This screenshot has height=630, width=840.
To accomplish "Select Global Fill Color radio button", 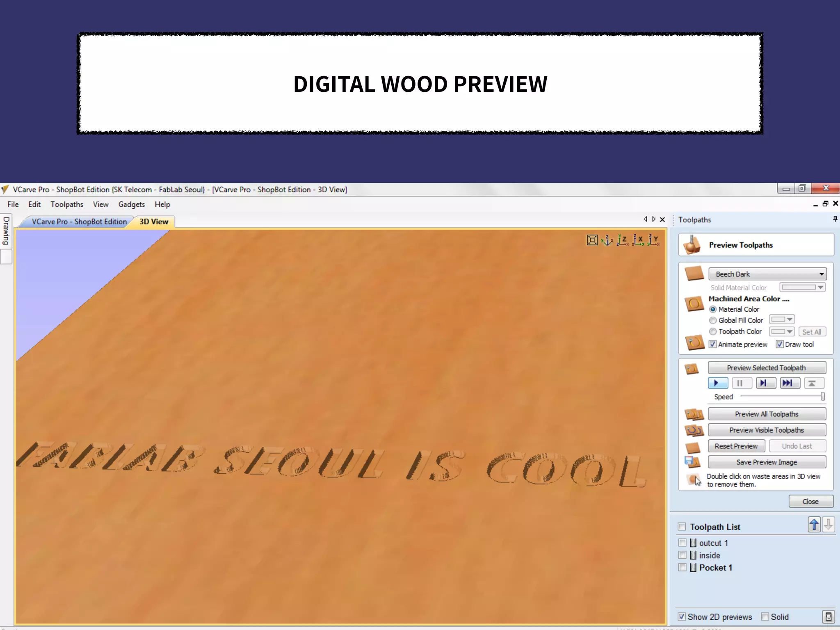I will pos(713,320).
